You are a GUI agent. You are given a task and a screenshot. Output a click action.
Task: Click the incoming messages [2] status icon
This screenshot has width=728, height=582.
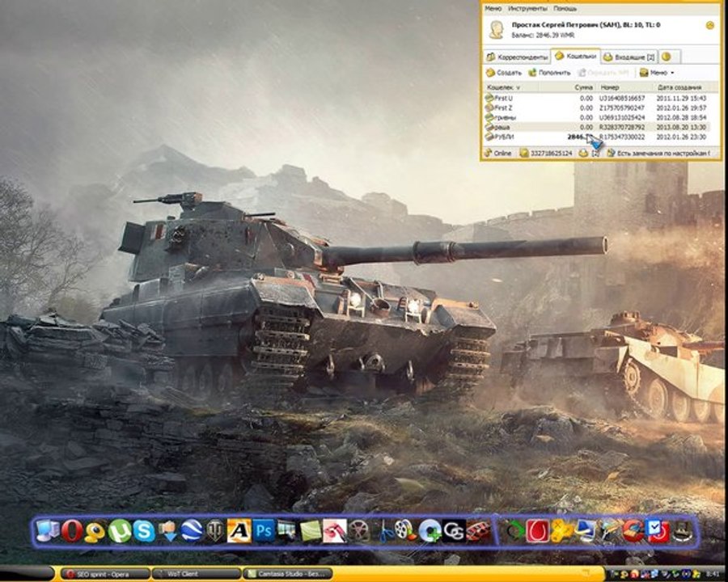coord(589,153)
